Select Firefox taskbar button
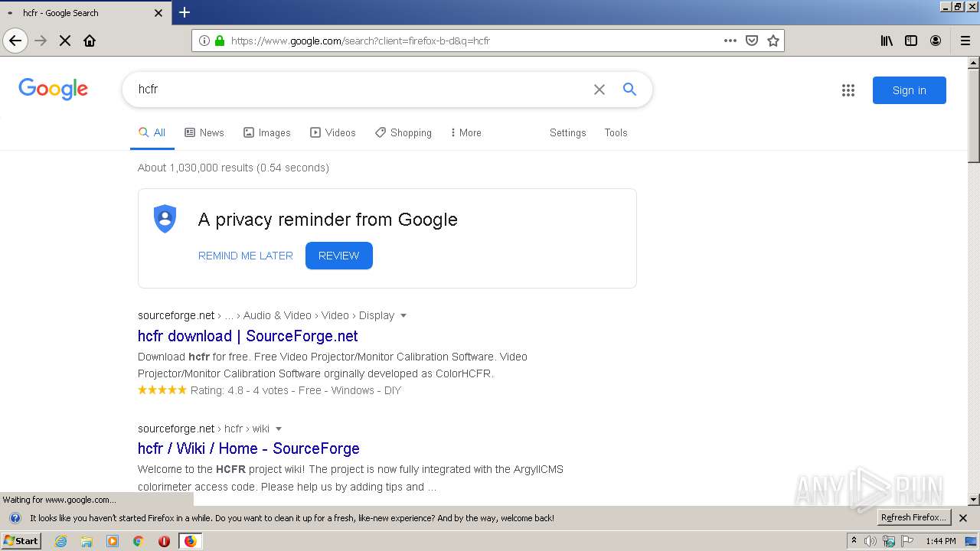The height and width of the screenshot is (551, 980). click(x=190, y=541)
